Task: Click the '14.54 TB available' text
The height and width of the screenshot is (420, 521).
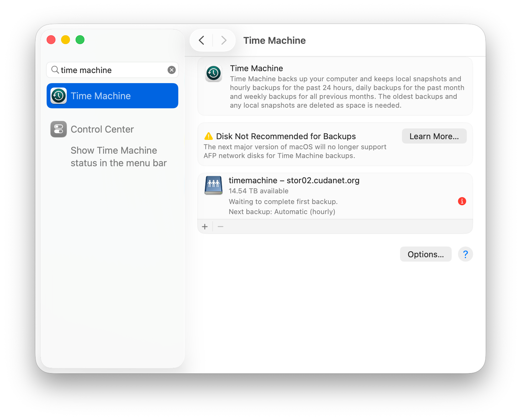Action: pyautogui.click(x=259, y=191)
